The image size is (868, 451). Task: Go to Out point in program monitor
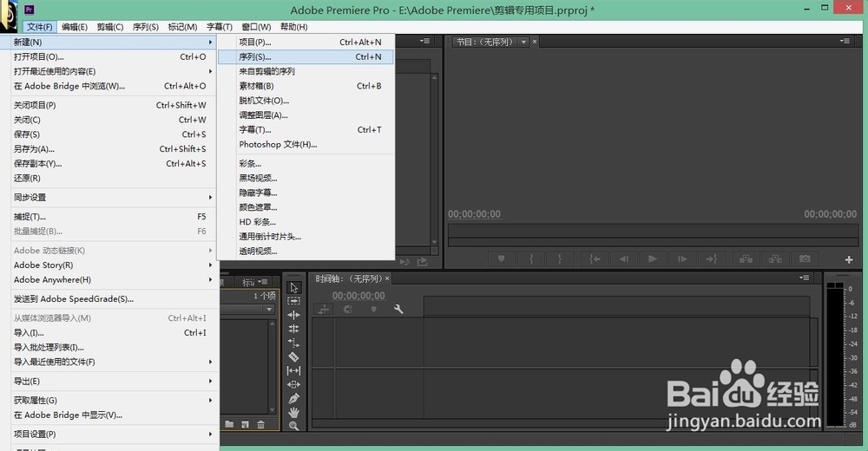[712, 259]
